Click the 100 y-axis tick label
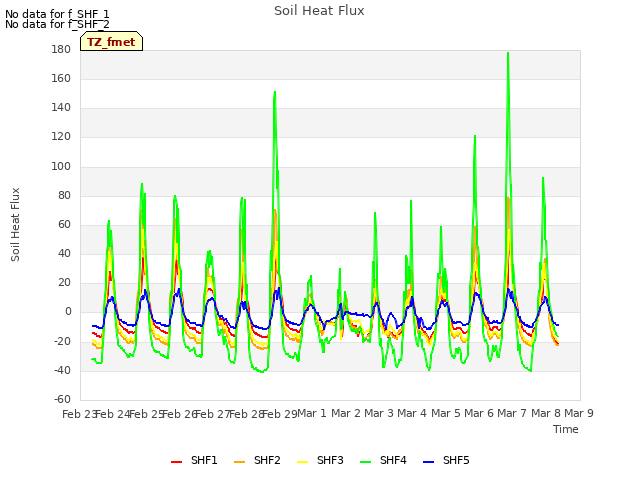This screenshot has height=480, width=640. [61, 167]
